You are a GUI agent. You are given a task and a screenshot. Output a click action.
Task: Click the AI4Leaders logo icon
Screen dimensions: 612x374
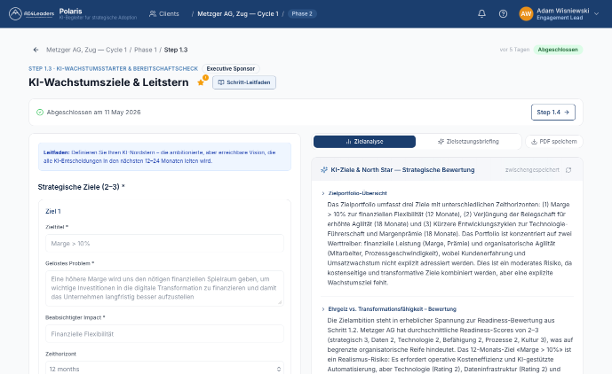[x=15, y=14]
